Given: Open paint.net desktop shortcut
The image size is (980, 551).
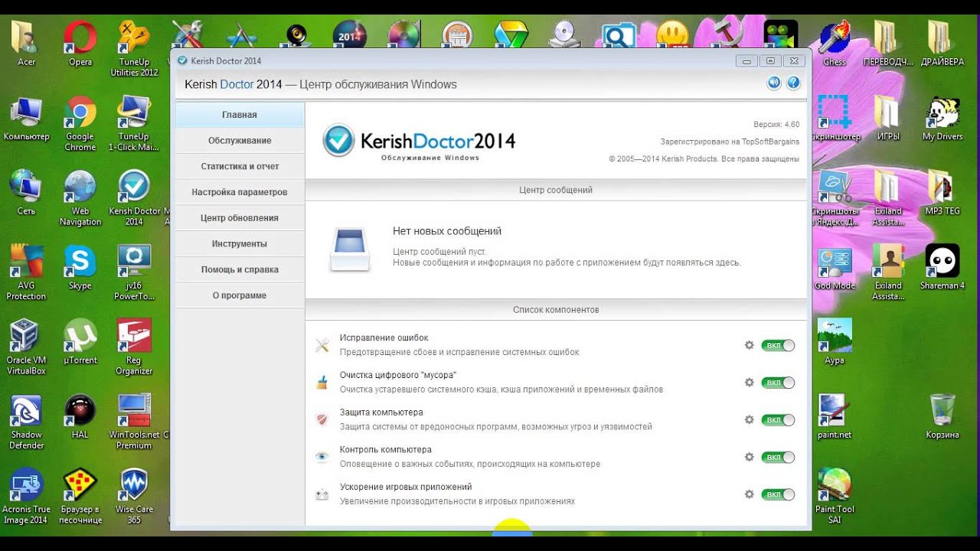Looking at the screenshot, I should [x=835, y=416].
